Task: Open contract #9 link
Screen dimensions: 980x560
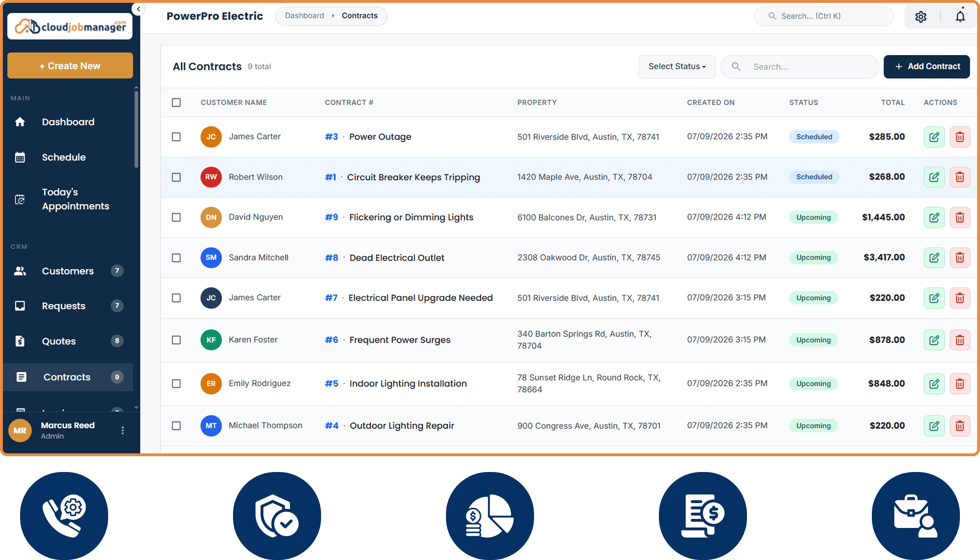Action: (331, 218)
